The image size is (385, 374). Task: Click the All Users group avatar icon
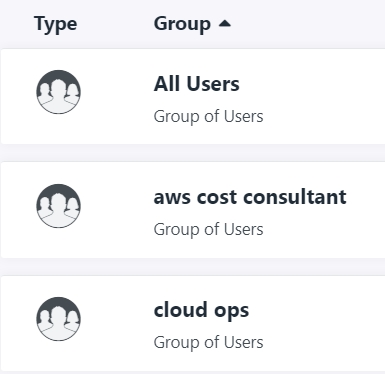[58, 92]
